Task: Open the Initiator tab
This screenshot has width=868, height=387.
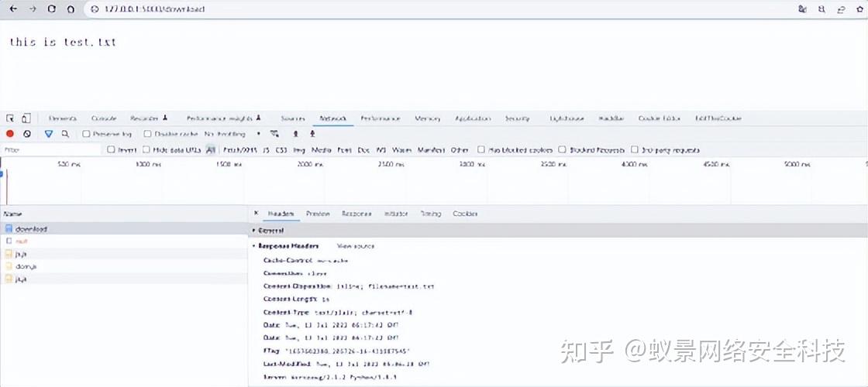Action: pyautogui.click(x=396, y=214)
